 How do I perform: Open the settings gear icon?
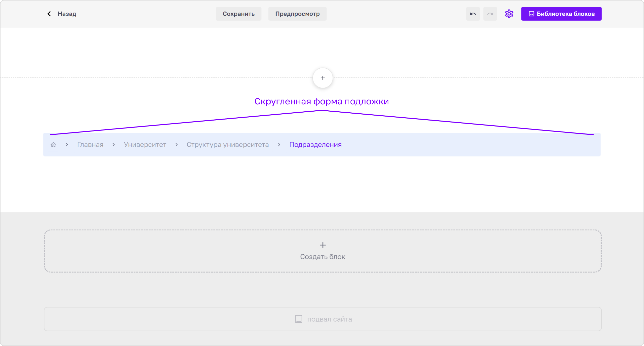click(509, 14)
